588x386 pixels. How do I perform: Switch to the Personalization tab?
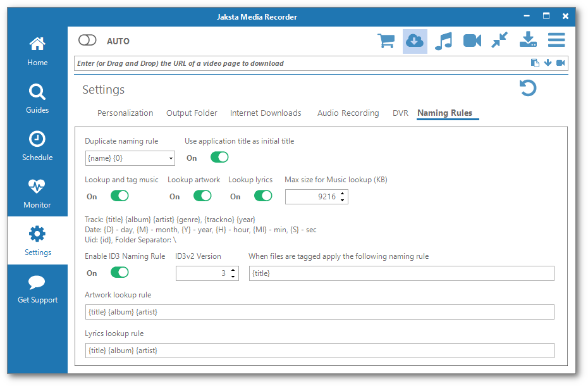click(x=125, y=113)
